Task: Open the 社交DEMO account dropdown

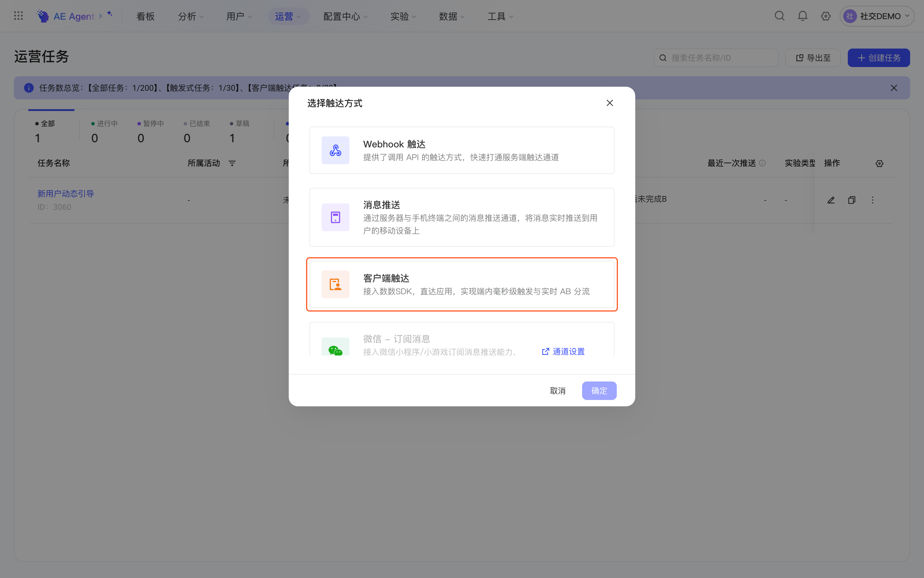Action: pyautogui.click(x=877, y=16)
